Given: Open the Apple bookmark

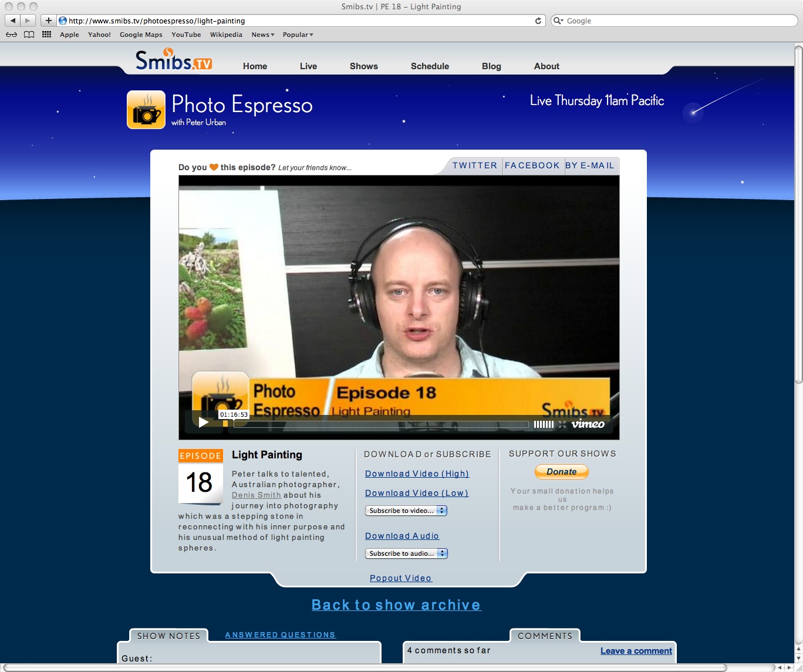Looking at the screenshot, I should pos(69,35).
